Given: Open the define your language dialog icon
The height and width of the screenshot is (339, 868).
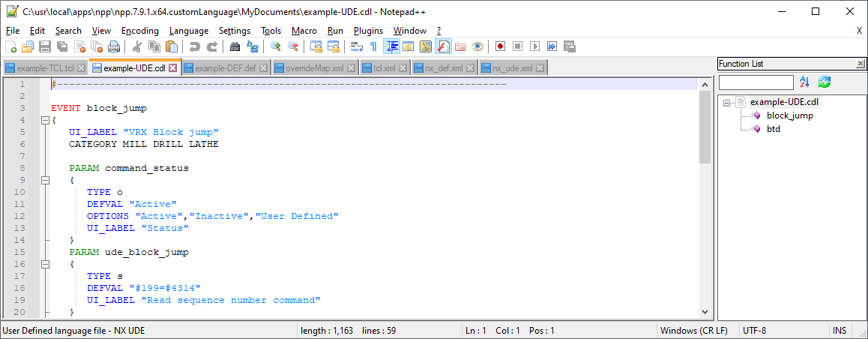Looking at the screenshot, I should pyautogui.click(x=409, y=46).
